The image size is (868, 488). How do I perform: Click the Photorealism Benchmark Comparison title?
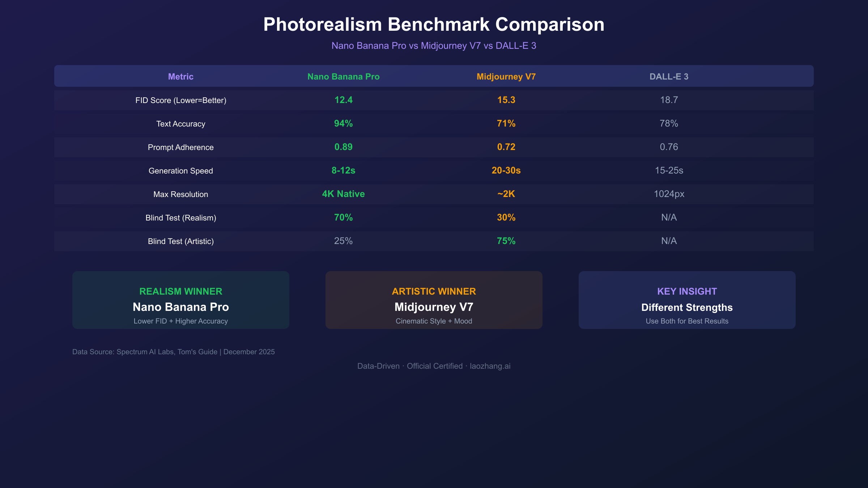point(434,25)
